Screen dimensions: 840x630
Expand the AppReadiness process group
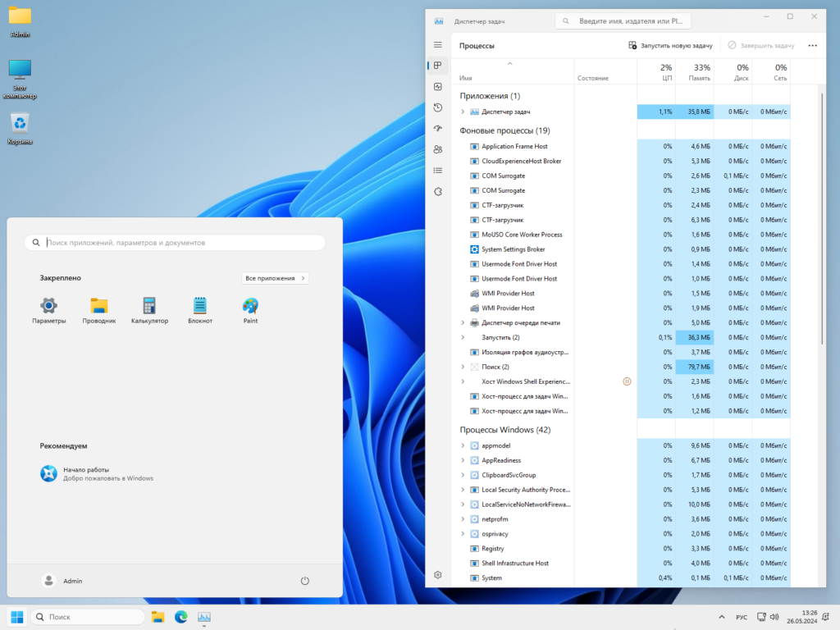click(x=463, y=460)
